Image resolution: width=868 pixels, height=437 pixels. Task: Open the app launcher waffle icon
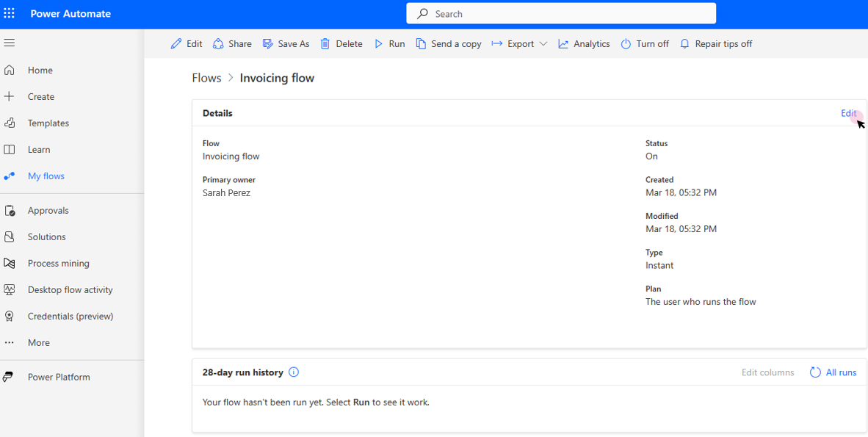coord(10,14)
